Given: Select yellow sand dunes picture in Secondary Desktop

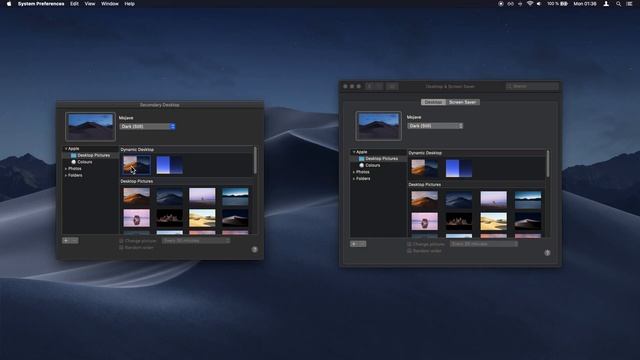Looking at the screenshot, I should pyautogui.click(x=202, y=218).
